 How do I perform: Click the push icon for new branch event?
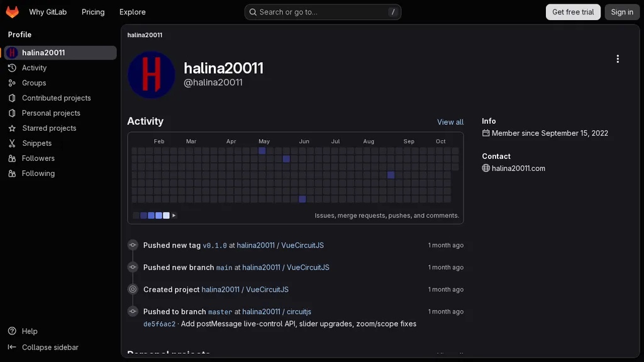(133, 267)
